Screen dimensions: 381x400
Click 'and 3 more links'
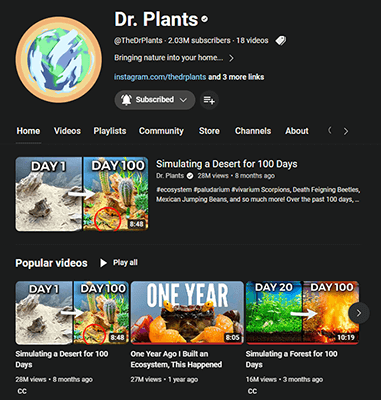236,77
